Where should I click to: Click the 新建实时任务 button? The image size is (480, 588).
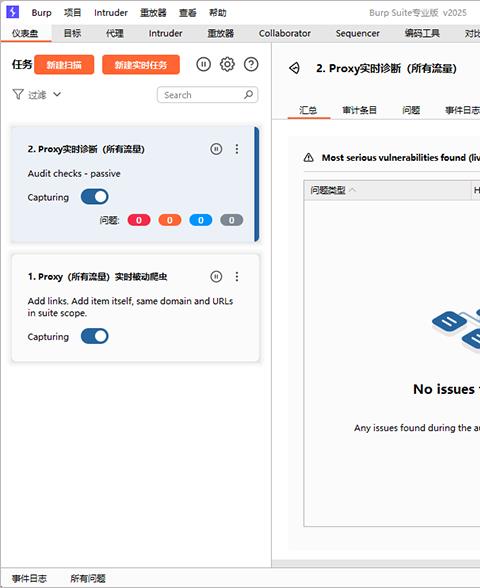pos(141,65)
